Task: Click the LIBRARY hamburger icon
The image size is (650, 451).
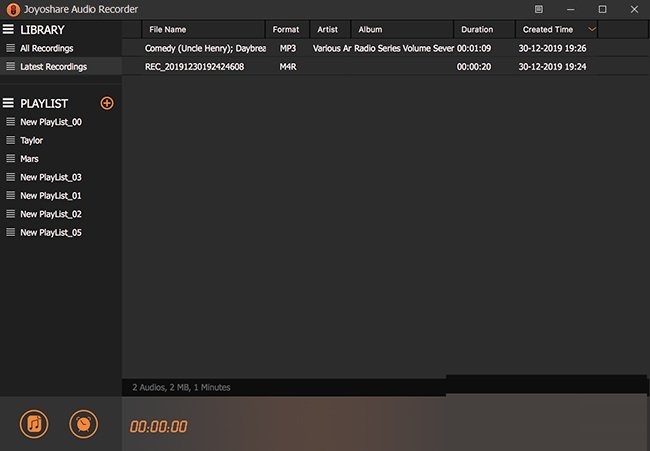Action: [x=9, y=30]
